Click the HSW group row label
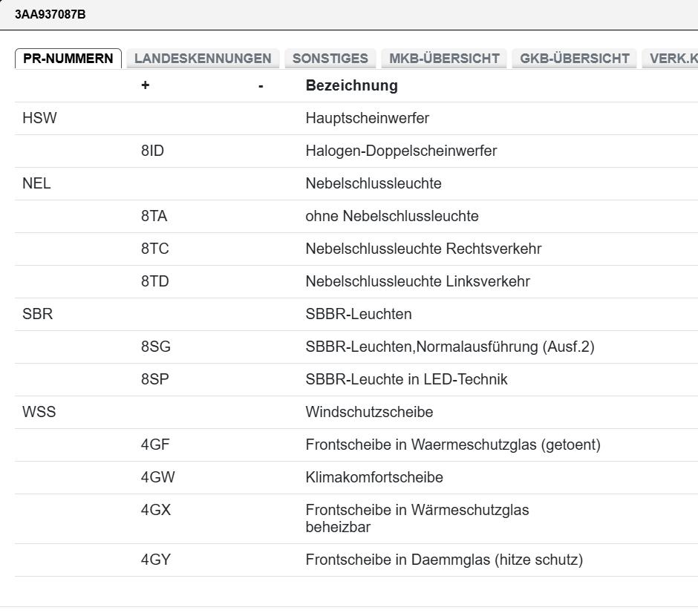Viewport: 698px width, 616px height. [39, 119]
